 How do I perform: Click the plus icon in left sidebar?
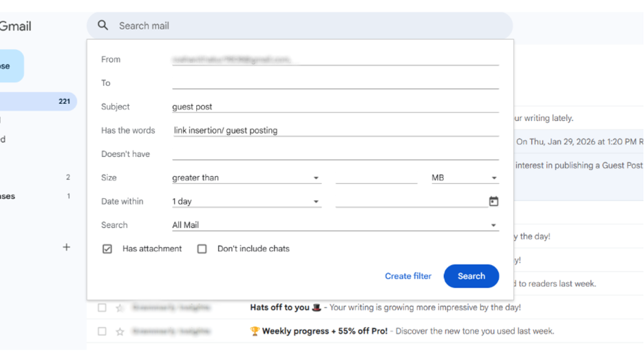pyautogui.click(x=67, y=247)
